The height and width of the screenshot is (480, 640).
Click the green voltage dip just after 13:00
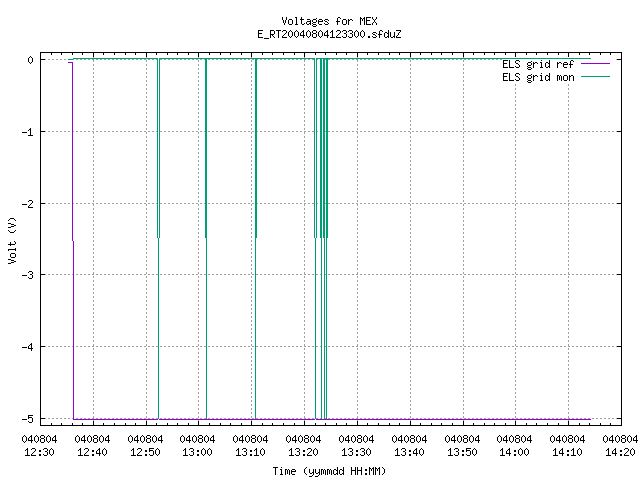[x=206, y=239]
